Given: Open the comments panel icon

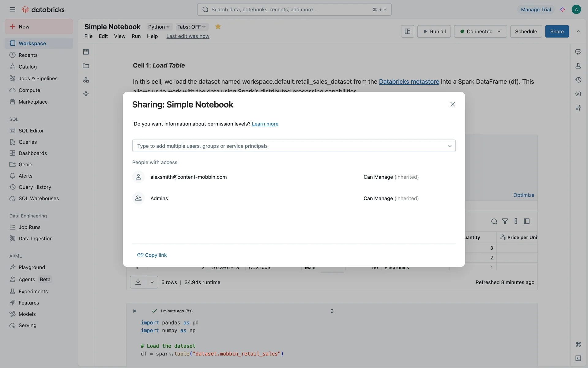Looking at the screenshot, I should tap(578, 52).
